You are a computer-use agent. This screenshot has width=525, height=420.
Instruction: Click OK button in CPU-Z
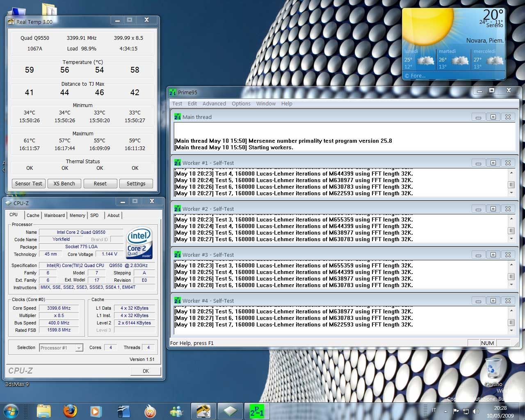[x=146, y=371]
